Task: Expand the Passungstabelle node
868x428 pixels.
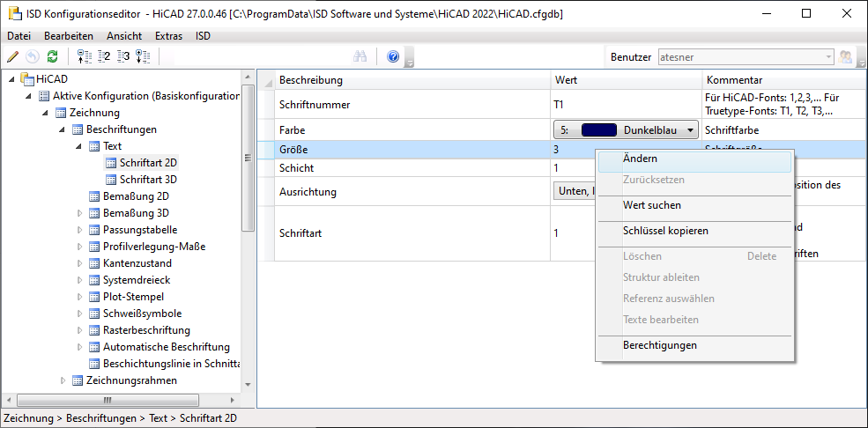Action: 79,230
